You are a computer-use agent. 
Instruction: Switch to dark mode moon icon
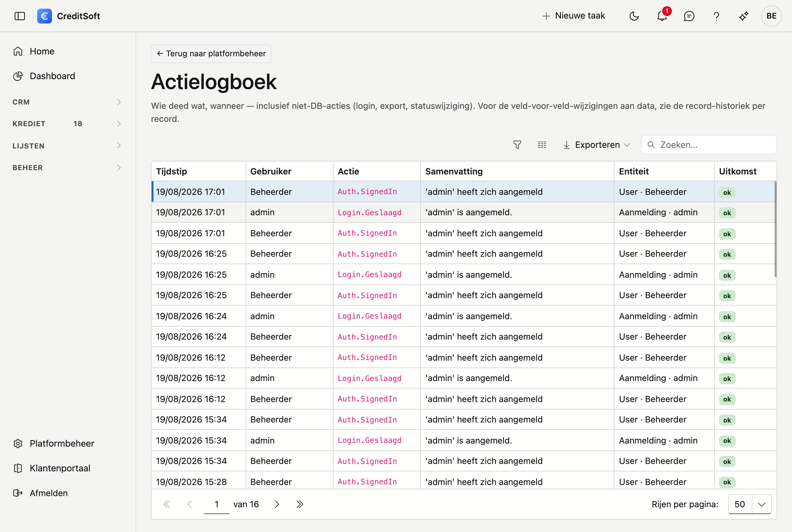pos(634,16)
